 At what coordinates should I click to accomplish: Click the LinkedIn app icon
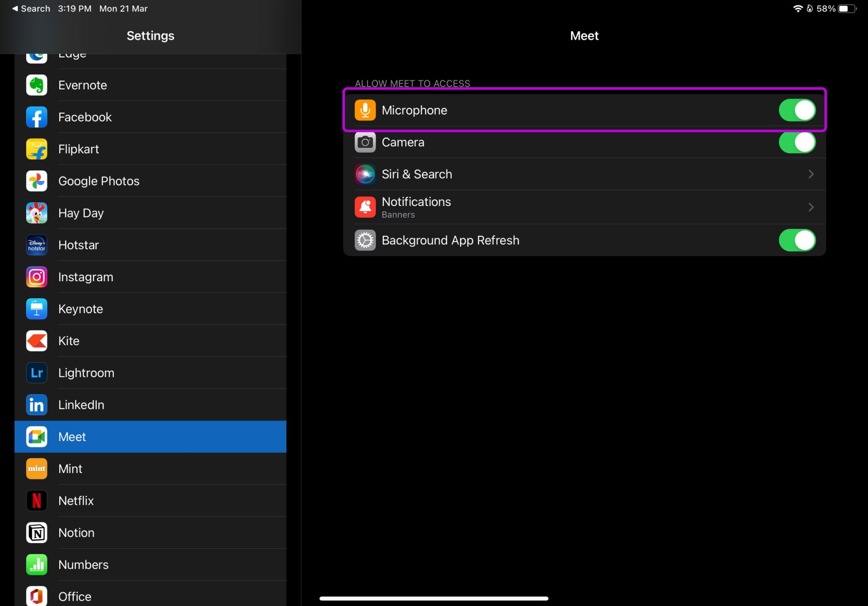[37, 404]
